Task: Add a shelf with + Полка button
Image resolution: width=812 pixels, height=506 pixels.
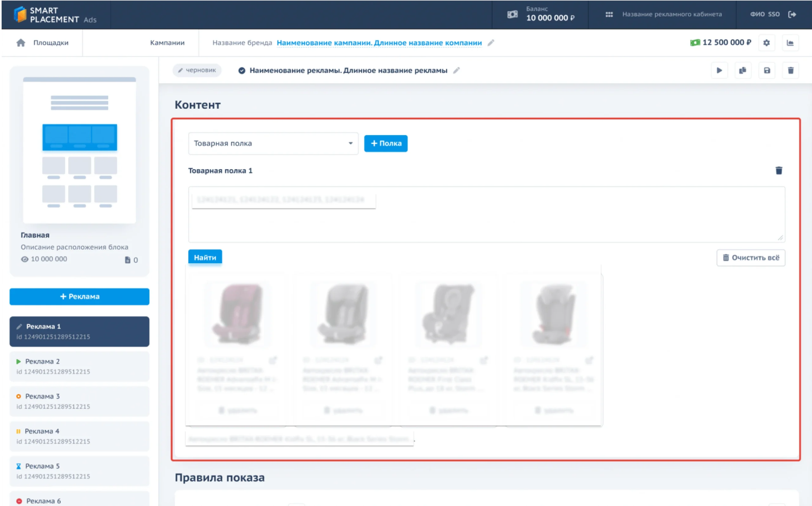Action: point(386,143)
